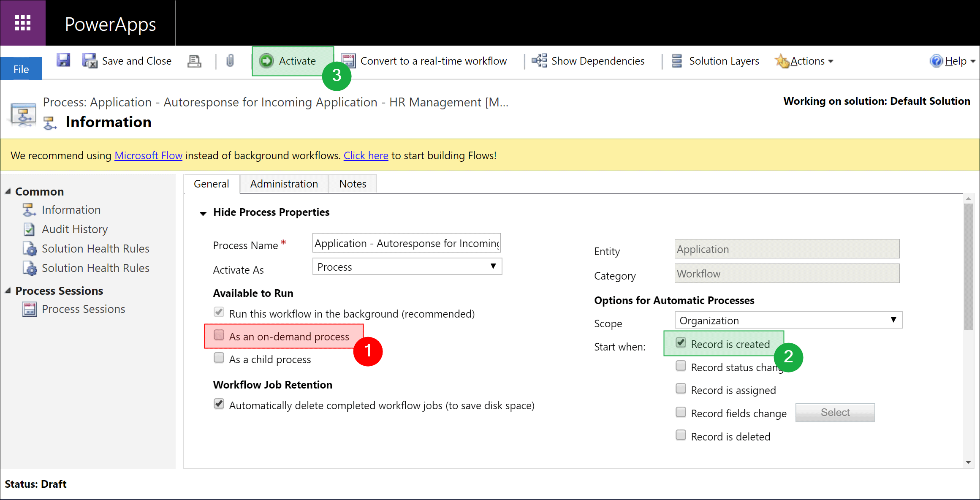This screenshot has height=500, width=980.
Task: Open the Microsoft Flow link
Action: (148, 156)
